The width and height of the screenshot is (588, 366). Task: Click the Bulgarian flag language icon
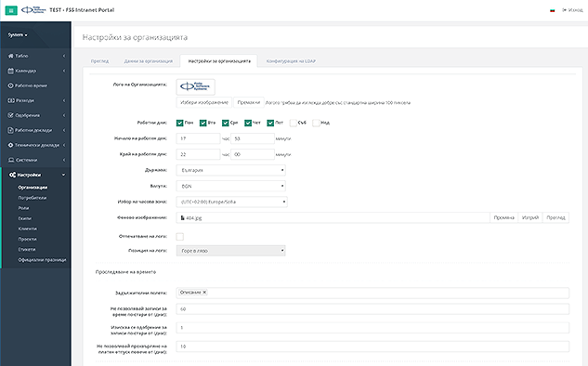[x=553, y=10]
